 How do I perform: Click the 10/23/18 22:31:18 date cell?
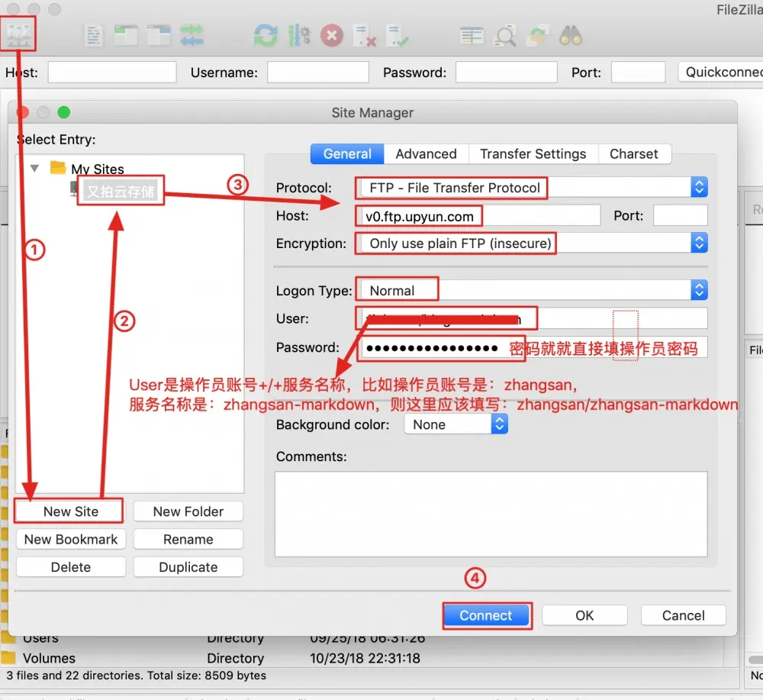365,658
